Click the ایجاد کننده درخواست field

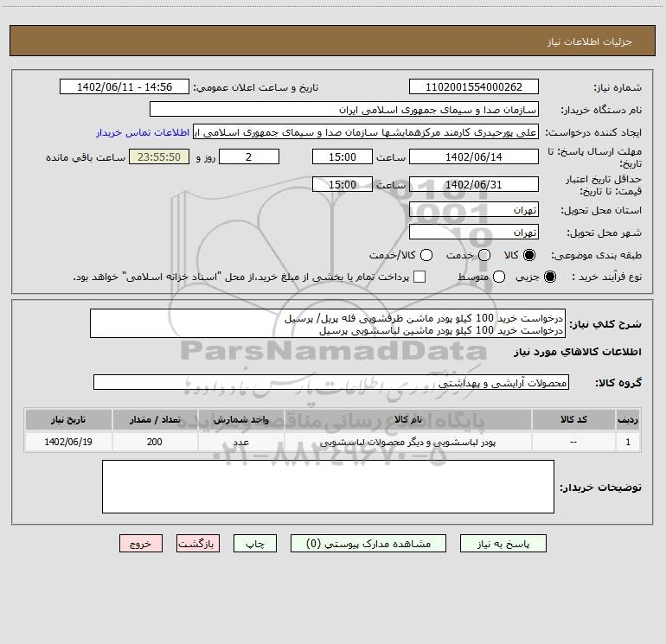coord(366,131)
